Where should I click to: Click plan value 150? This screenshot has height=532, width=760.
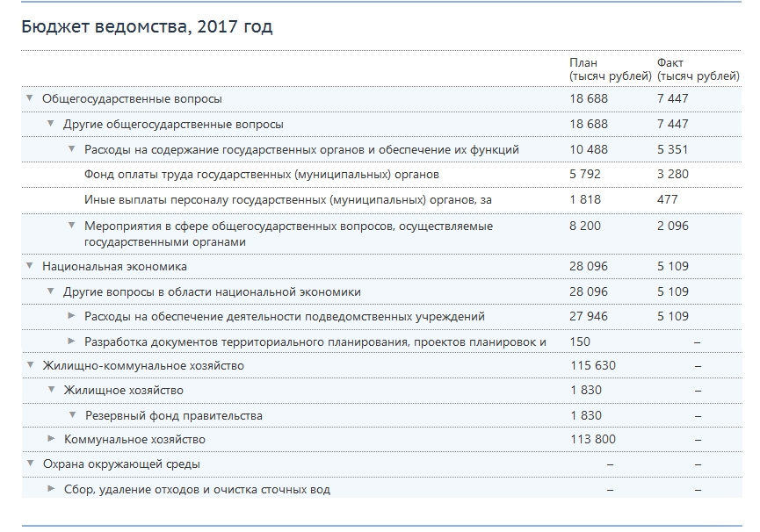click(580, 341)
